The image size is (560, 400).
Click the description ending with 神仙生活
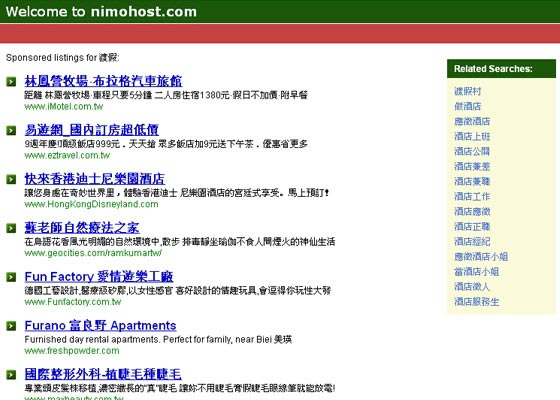click(180, 242)
